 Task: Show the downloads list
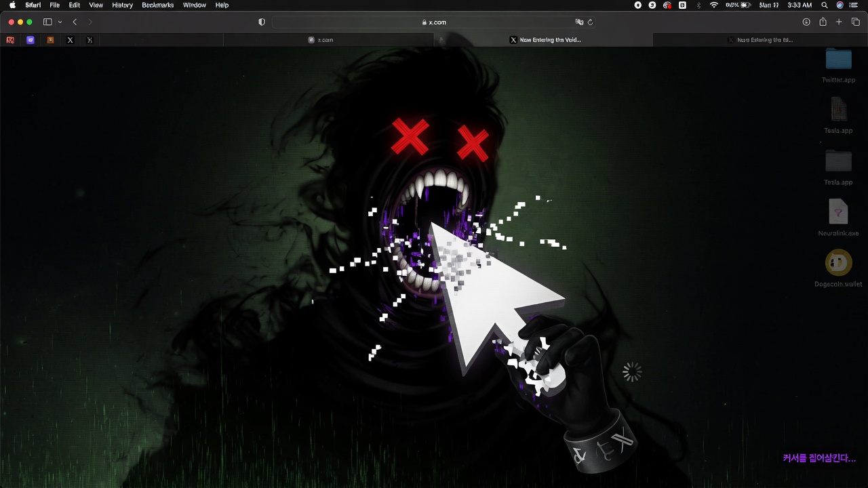tap(806, 22)
